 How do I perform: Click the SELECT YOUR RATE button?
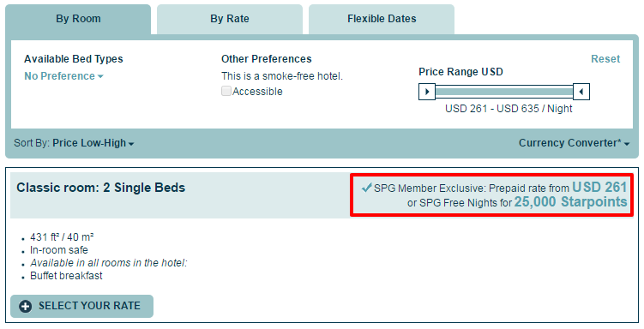click(81, 306)
